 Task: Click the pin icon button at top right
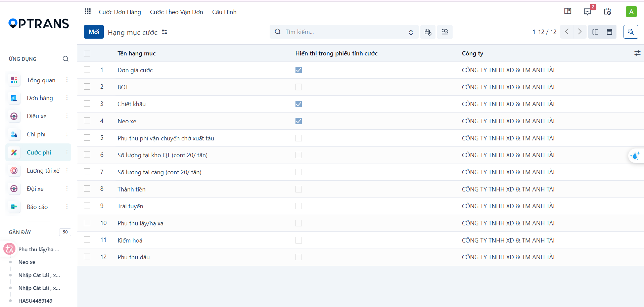(x=631, y=32)
